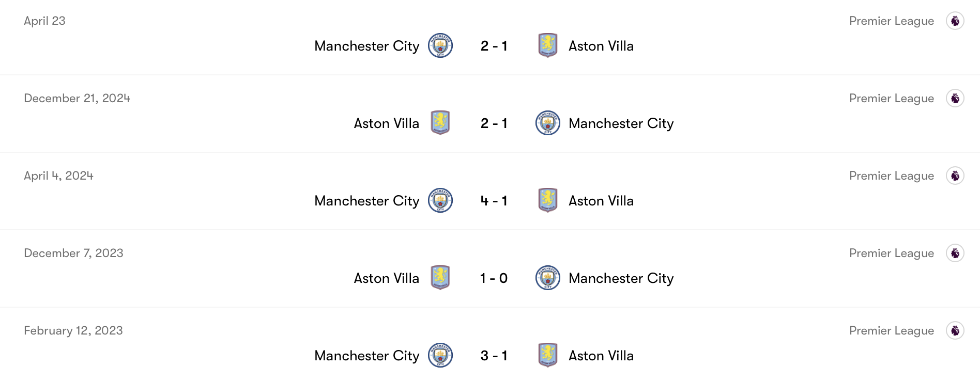The width and height of the screenshot is (980, 382).
Task: Click Premier League logo for April 23 match
Action: click(x=955, y=21)
